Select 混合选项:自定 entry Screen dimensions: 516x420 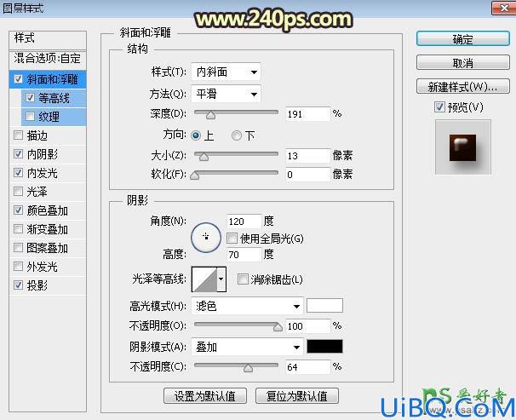tap(48, 60)
